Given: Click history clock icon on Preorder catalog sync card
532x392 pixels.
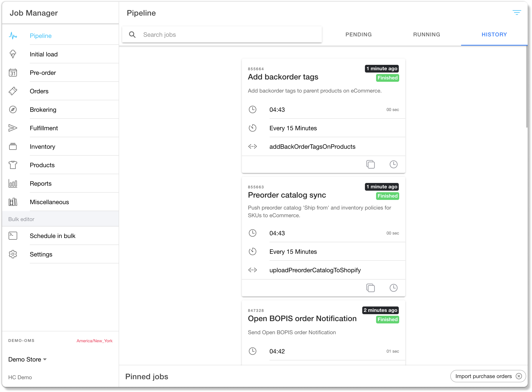Looking at the screenshot, I should coord(393,288).
